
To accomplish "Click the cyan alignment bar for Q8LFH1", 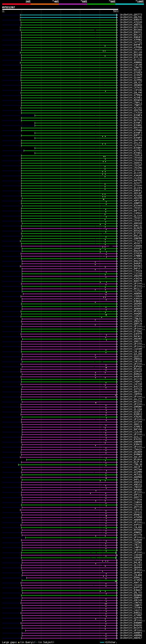I will (68, 18).
